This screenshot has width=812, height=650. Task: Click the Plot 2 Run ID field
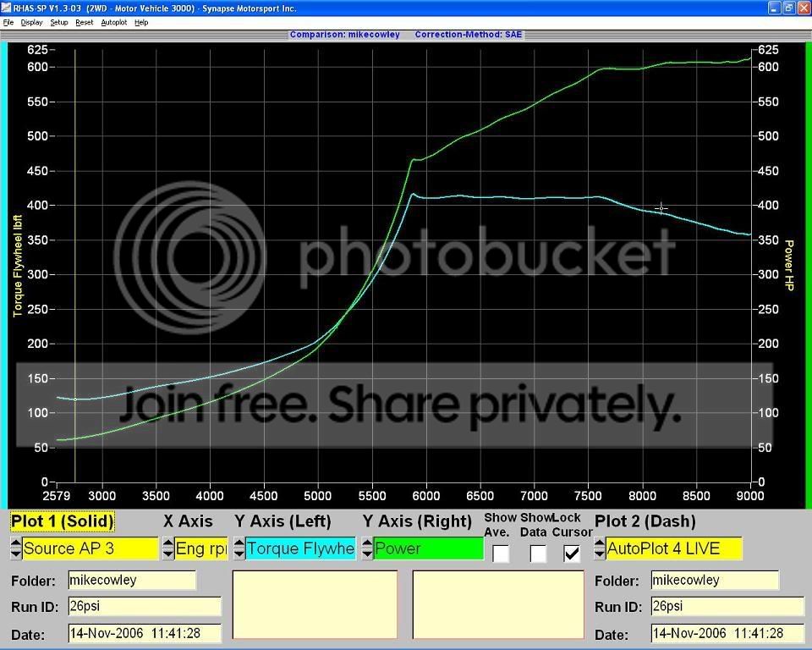[x=727, y=607]
